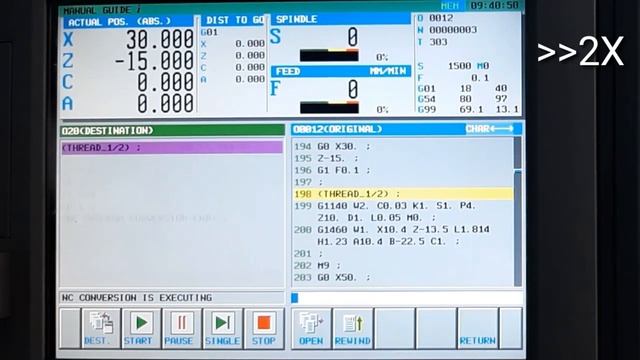
Task: Click the key-in input field with cursor
Action: click(x=407, y=298)
